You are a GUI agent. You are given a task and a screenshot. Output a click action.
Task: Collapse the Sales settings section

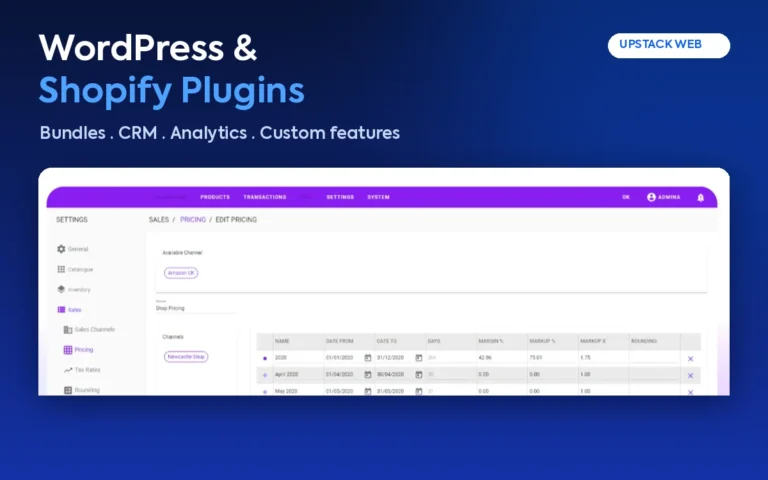tap(69, 310)
